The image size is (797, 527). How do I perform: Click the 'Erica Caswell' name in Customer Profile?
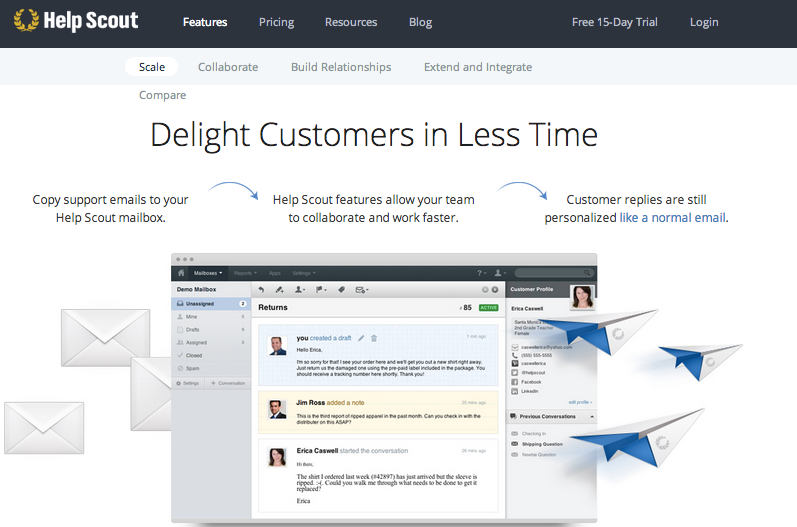[x=527, y=308]
